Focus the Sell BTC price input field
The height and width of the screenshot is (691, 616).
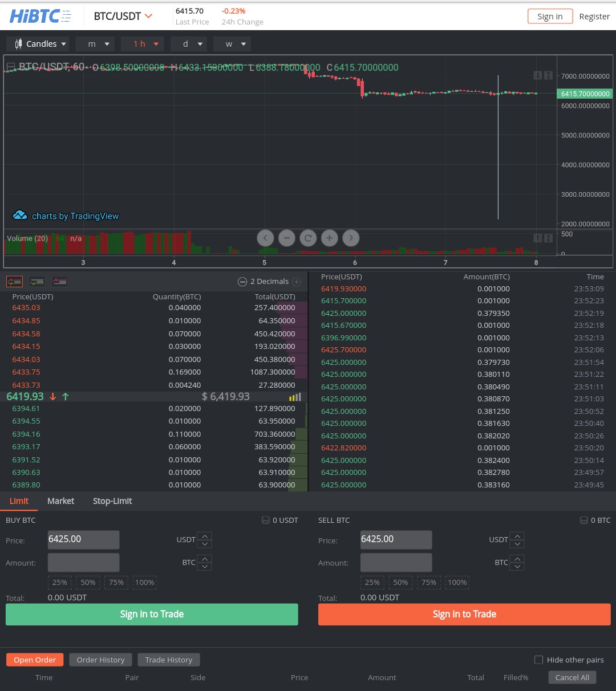[x=396, y=539]
